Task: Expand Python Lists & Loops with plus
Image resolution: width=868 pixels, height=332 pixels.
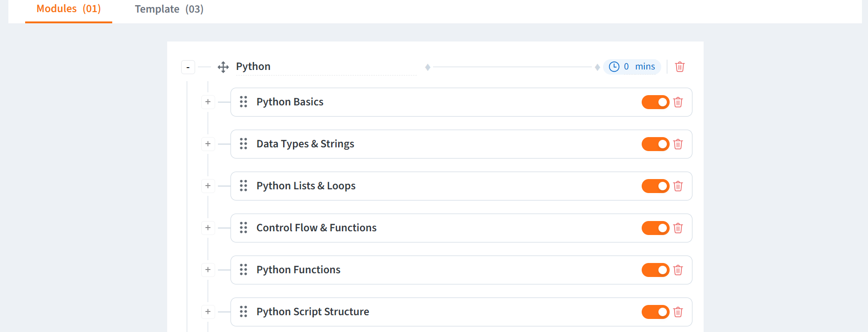Action: tap(208, 186)
